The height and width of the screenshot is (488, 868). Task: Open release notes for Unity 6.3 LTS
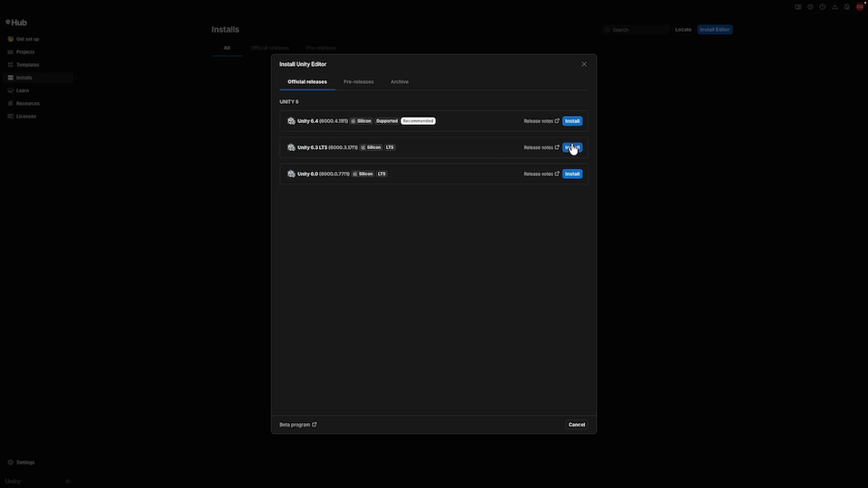[x=541, y=147]
